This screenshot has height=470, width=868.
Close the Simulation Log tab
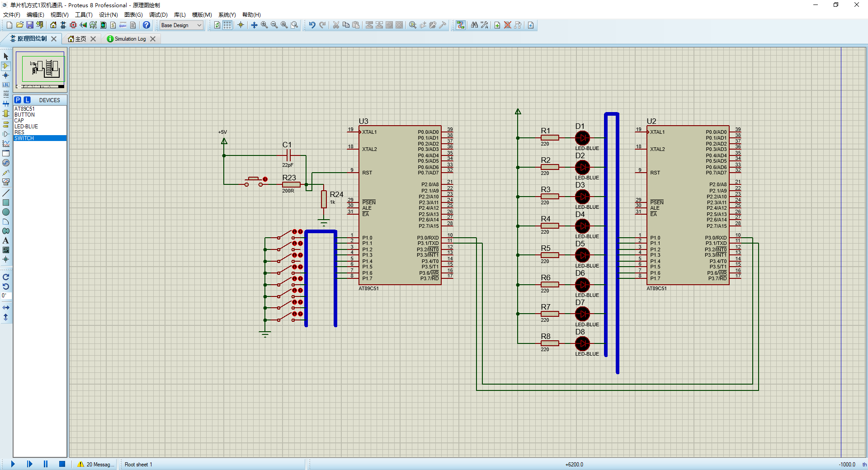coord(153,39)
